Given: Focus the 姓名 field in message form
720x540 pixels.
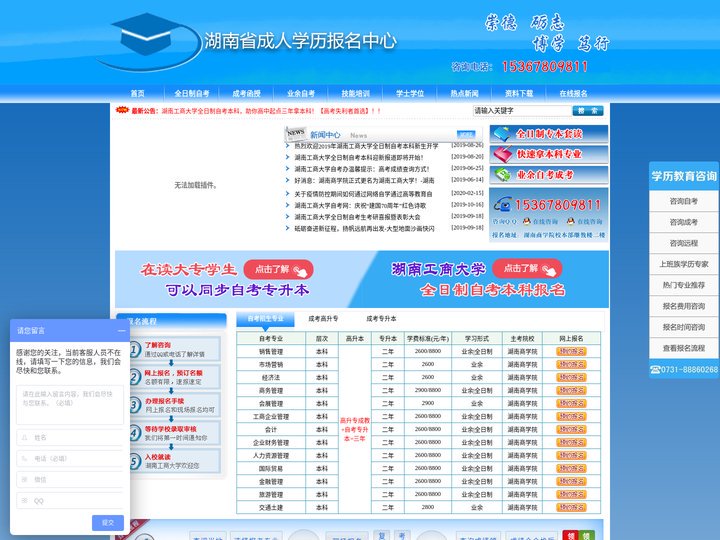Looking at the screenshot, I should click(70, 438).
